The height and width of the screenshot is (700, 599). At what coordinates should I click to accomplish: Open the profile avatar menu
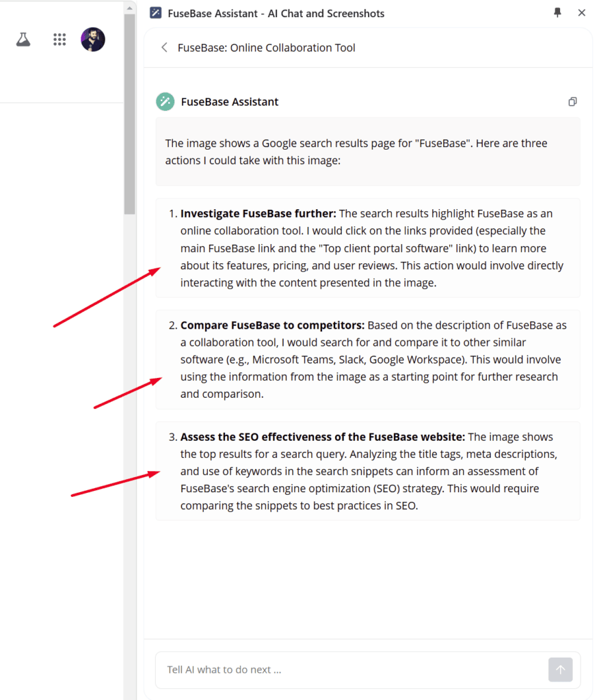(x=93, y=40)
